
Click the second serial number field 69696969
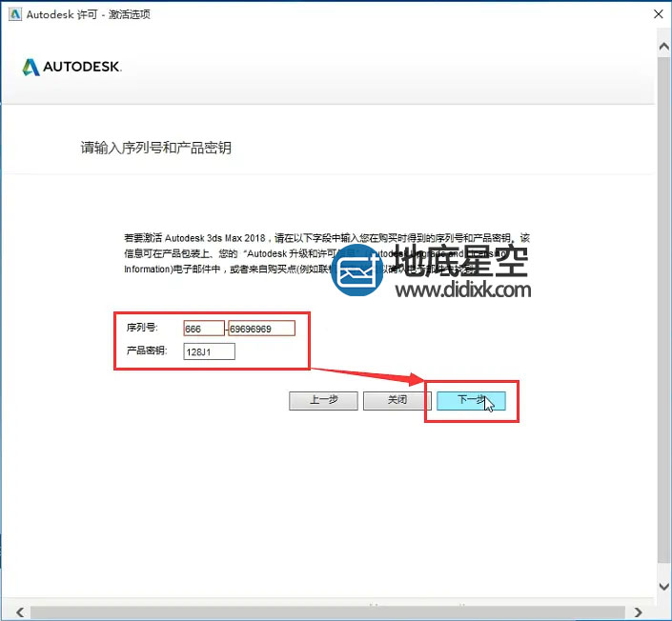261,329
